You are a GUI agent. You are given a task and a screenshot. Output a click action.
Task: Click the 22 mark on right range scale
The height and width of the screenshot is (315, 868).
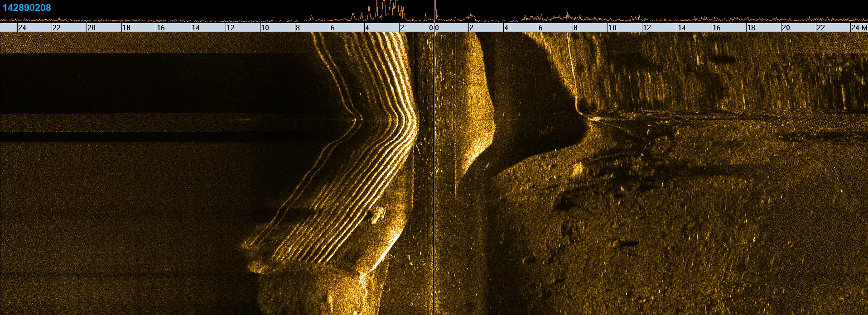click(x=820, y=28)
